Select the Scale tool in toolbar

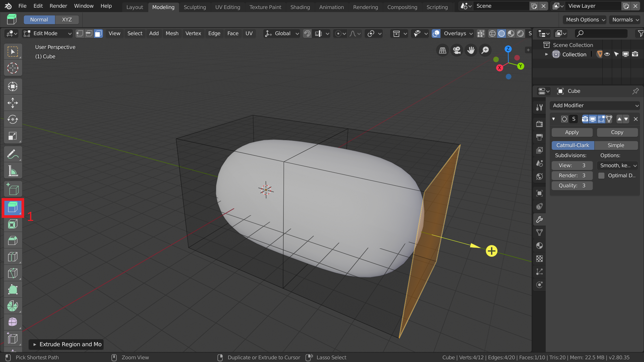(13, 136)
